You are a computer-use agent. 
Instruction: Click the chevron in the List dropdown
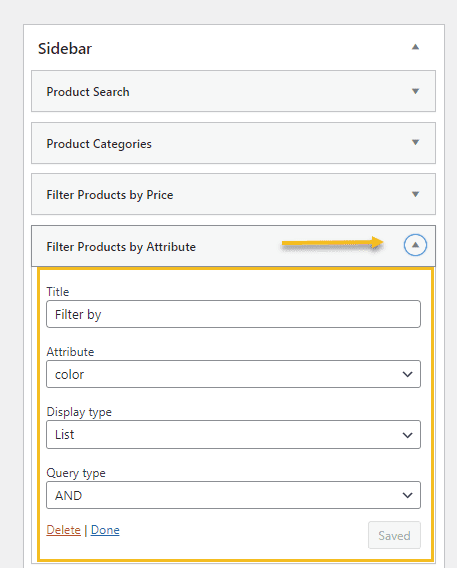click(x=407, y=435)
